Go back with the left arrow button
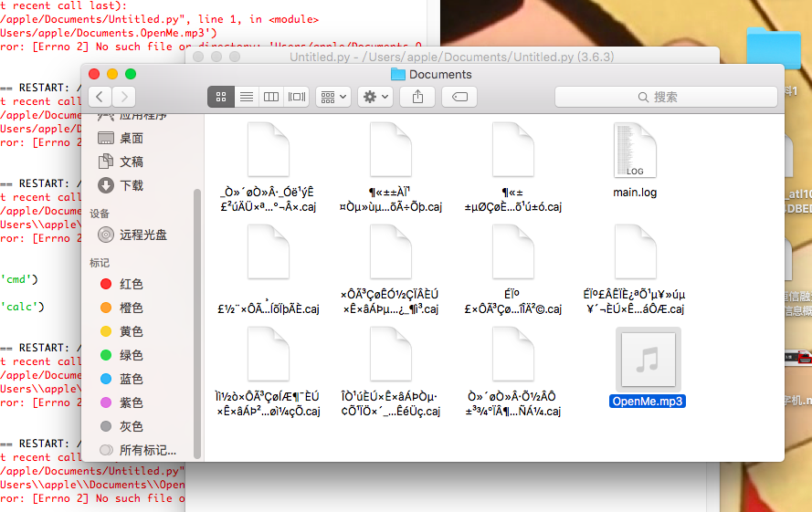This screenshot has width=812, height=512. (x=100, y=96)
